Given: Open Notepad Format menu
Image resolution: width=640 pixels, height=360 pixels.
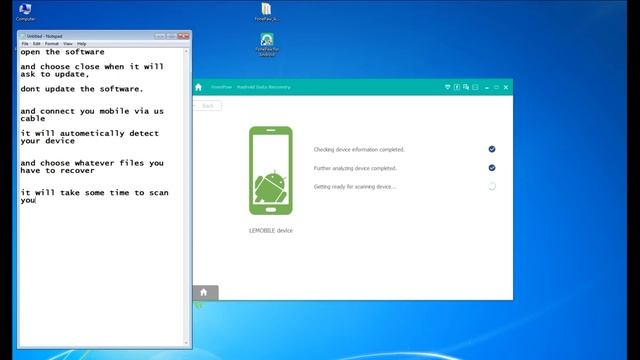Looking at the screenshot, I should [x=52, y=44].
